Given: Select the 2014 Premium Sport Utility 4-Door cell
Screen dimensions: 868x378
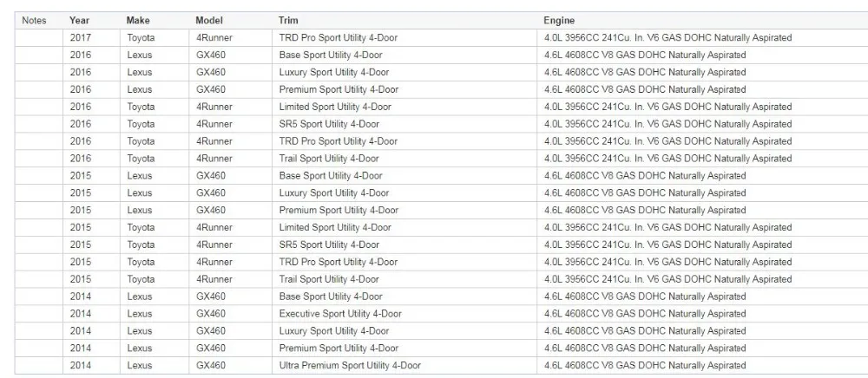Looking at the screenshot, I should [404, 349].
